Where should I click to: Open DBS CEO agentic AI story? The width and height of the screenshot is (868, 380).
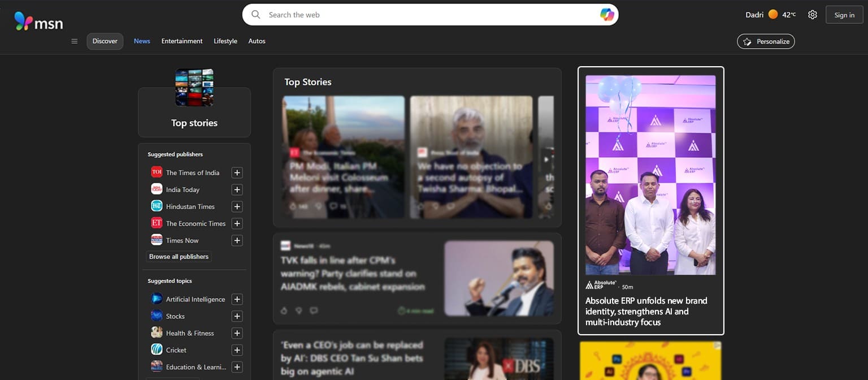coord(352,358)
